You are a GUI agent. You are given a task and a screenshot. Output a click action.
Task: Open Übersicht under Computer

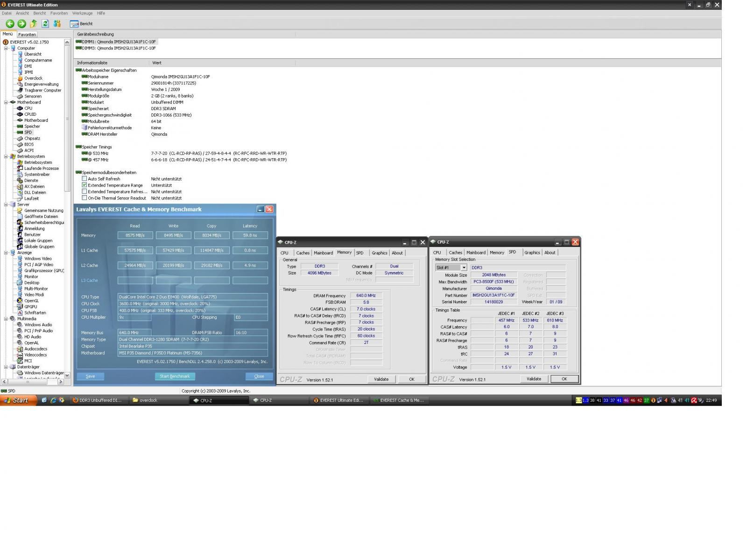coord(33,54)
